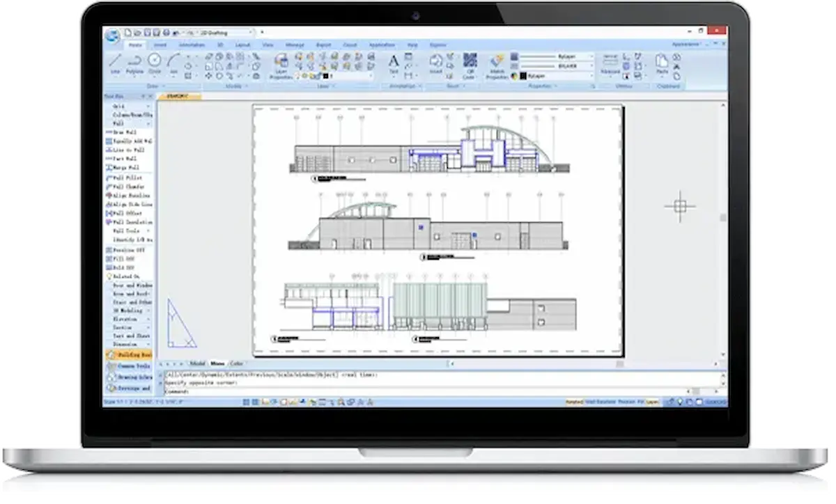
Task: Select the Arc tool
Action: 173,60
